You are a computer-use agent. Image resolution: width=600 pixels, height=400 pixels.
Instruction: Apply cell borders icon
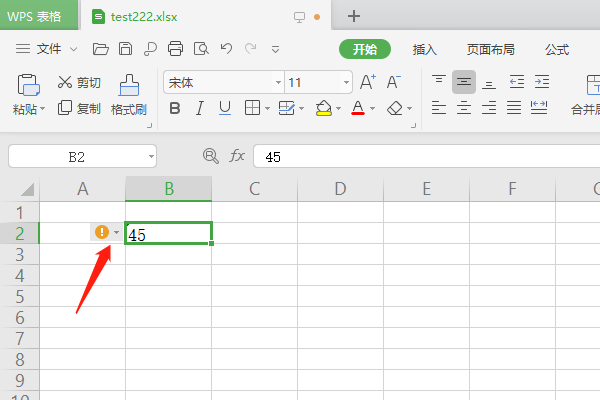(x=253, y=108)
